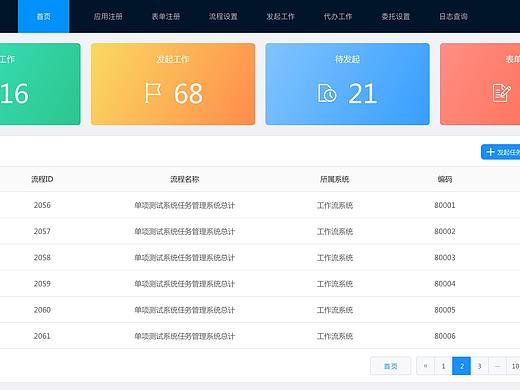Viewport: 520px width, 390px height.
Task: Click code 80005 cell
Action: (445, 310)
